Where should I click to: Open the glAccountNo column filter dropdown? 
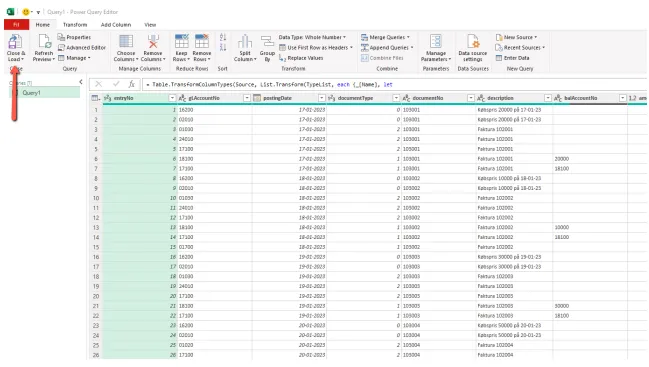click(247, 98)
